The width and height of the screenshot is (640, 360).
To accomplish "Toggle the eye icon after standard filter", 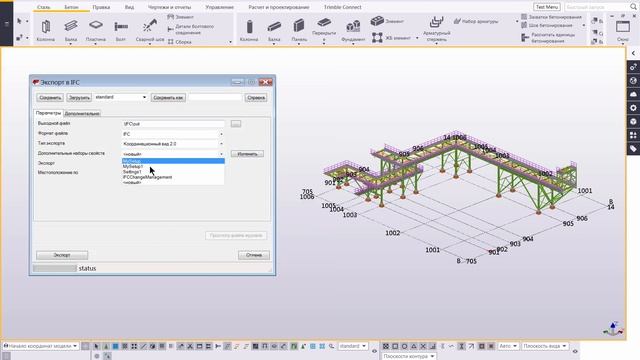I will 374,351.
